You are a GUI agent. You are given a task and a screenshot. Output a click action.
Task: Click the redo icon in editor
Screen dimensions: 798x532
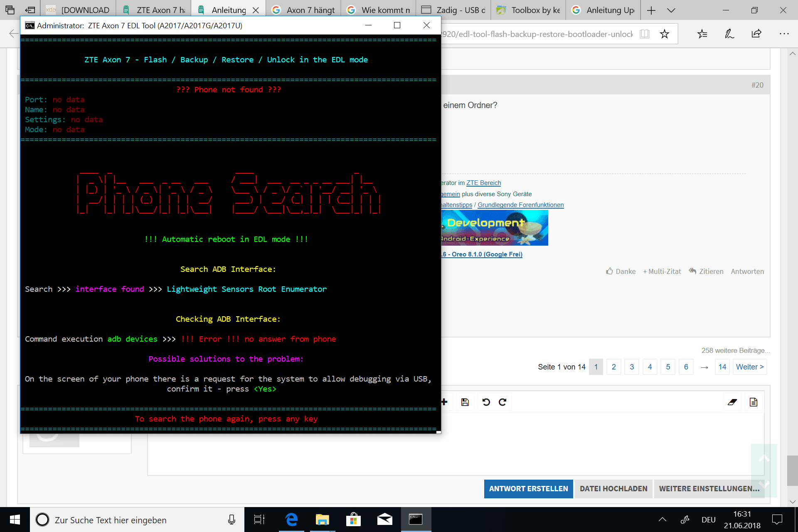pos(502,402)
